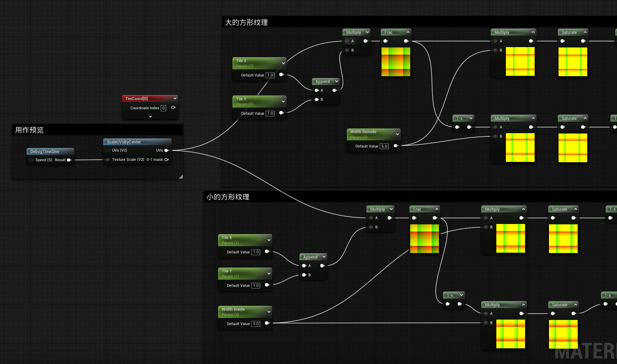Collapse the Frac node preview in 小的方形纹理

[x=437, y=209]
